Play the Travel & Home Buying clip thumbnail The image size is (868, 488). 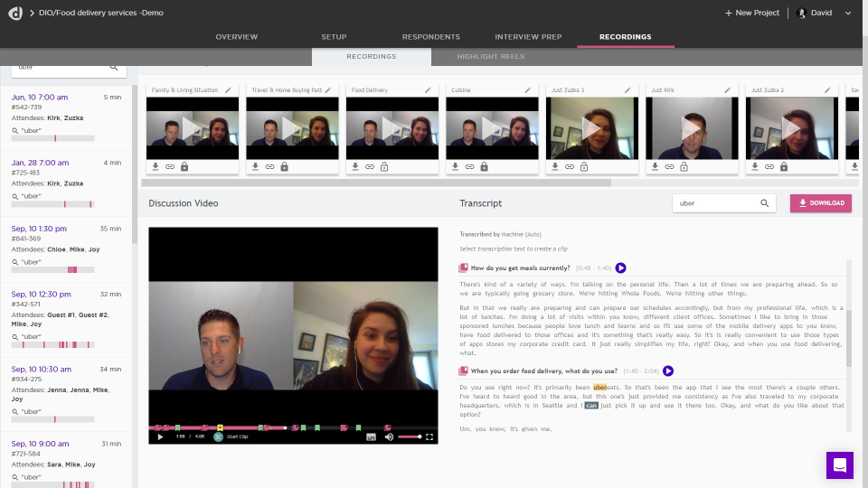(x=292, y=128)
